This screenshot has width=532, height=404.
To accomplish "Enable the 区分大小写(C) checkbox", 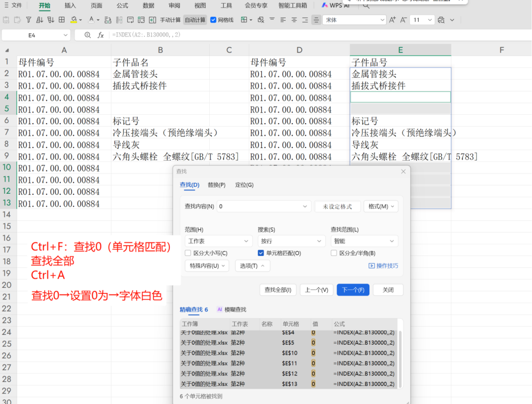I will pyautogui.click(x=188, y=253).
